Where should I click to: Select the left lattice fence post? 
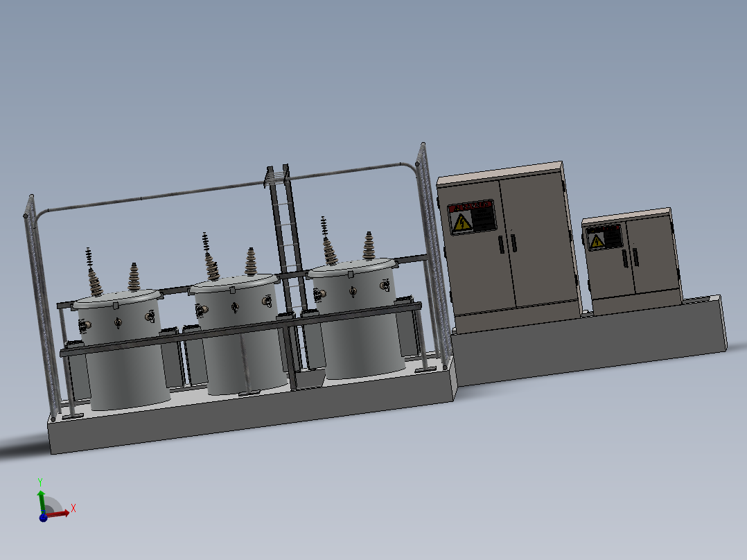click(42, 310)
